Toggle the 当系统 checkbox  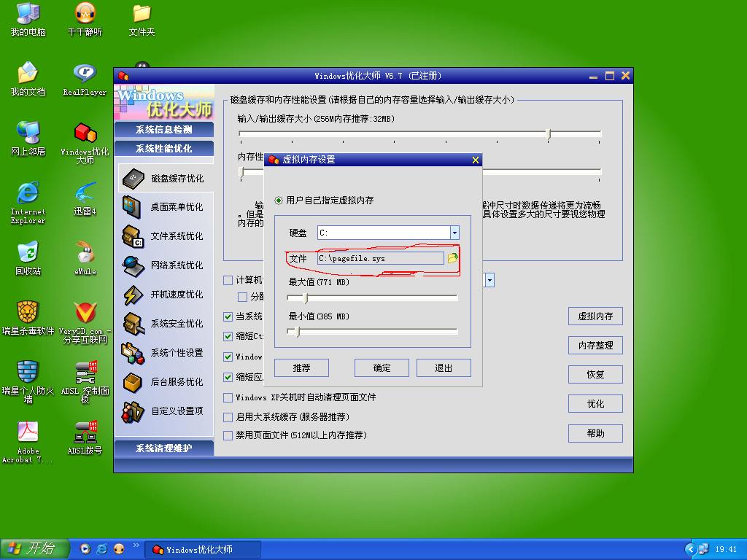pyautogui.click(x=228, y=316)
